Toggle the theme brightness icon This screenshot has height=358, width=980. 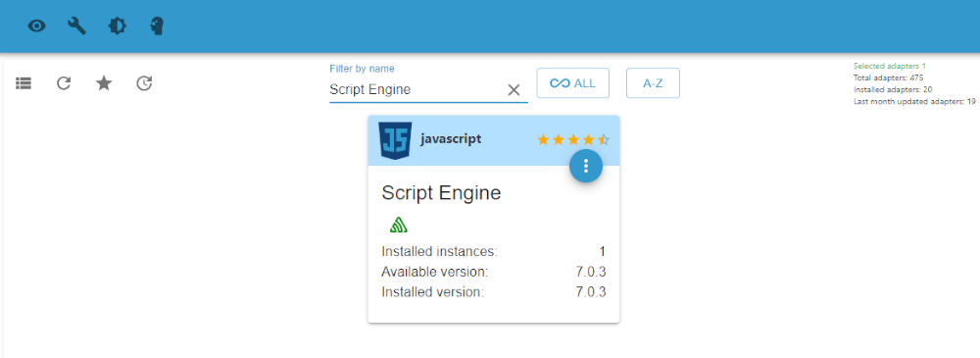click(x=117, y=26)
